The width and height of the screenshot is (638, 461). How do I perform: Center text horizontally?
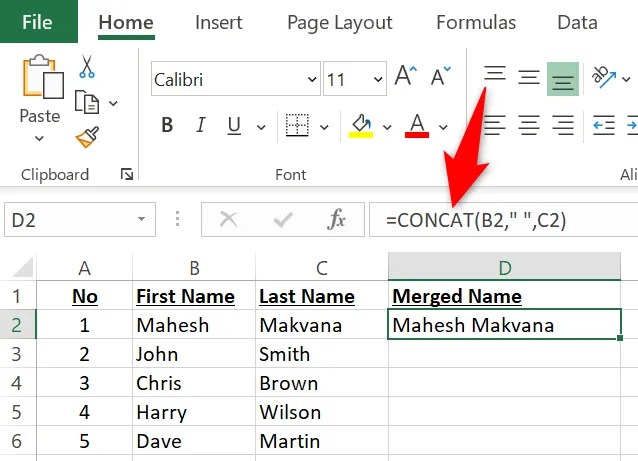[529, 125]
